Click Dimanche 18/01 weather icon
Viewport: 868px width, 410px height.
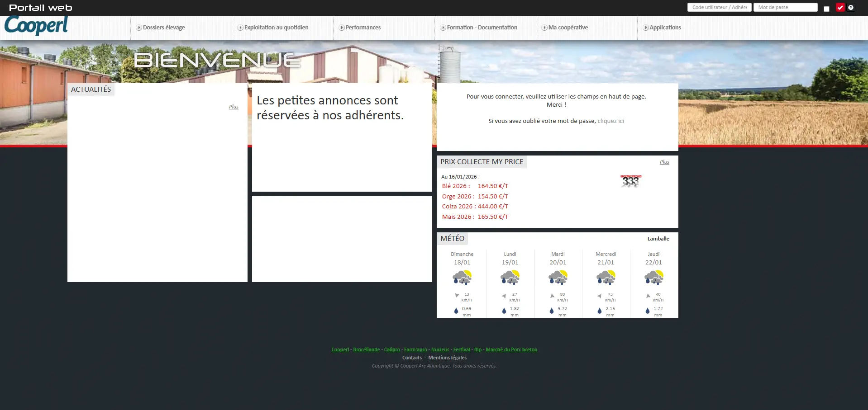462,277
